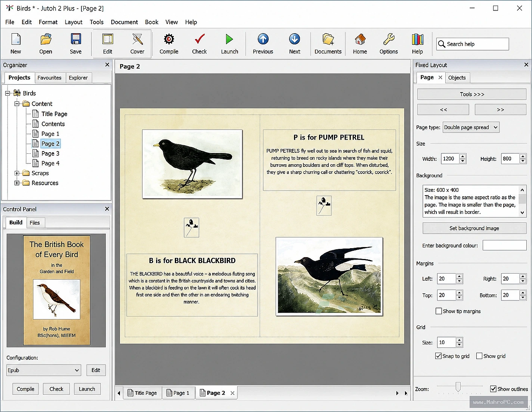Open the Configuration Epub dropdown
532x412 pixels.
44,370
